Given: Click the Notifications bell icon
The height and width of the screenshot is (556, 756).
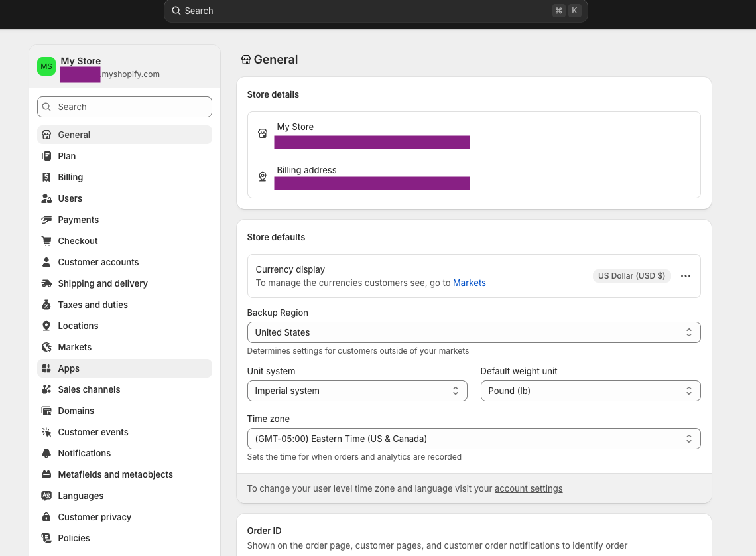Looking at the screenshot, I should pyautogui.click(x=46, y=453).
